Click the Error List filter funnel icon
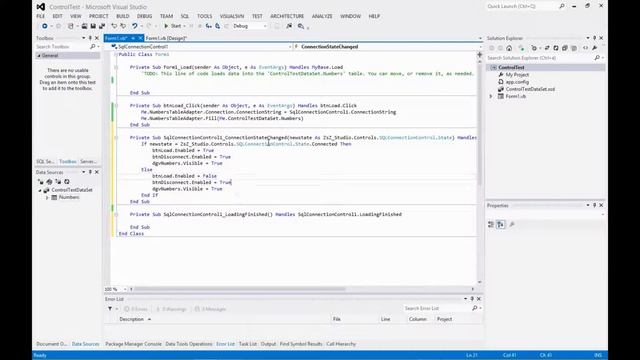 coord(110,309)
